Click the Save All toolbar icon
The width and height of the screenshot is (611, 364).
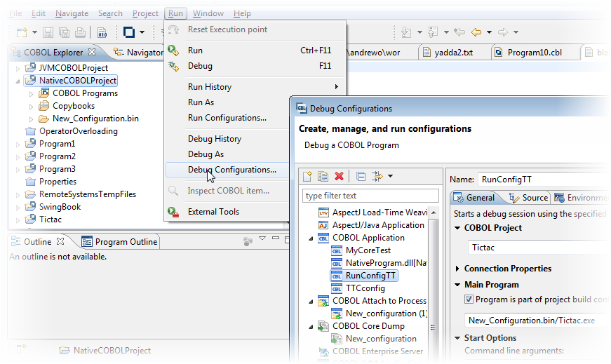point(65,32)
